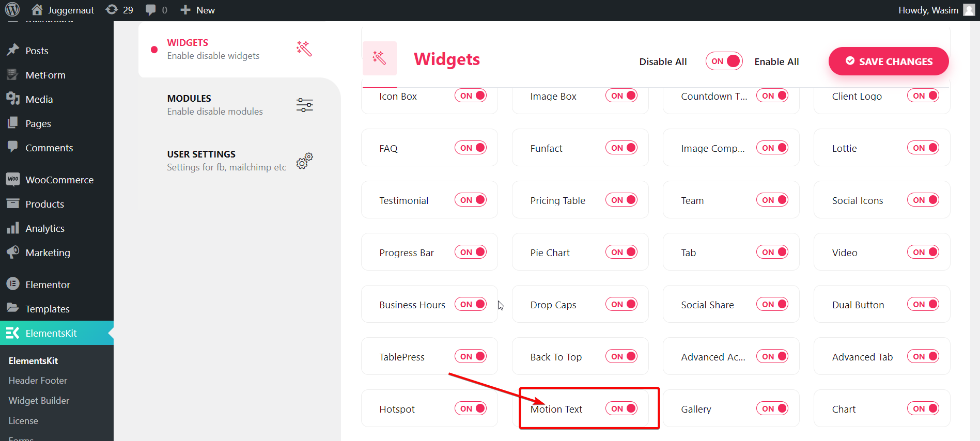The image size is (980, 441).
Task: Open the updates icon showing 29
Action: (112, 10)
